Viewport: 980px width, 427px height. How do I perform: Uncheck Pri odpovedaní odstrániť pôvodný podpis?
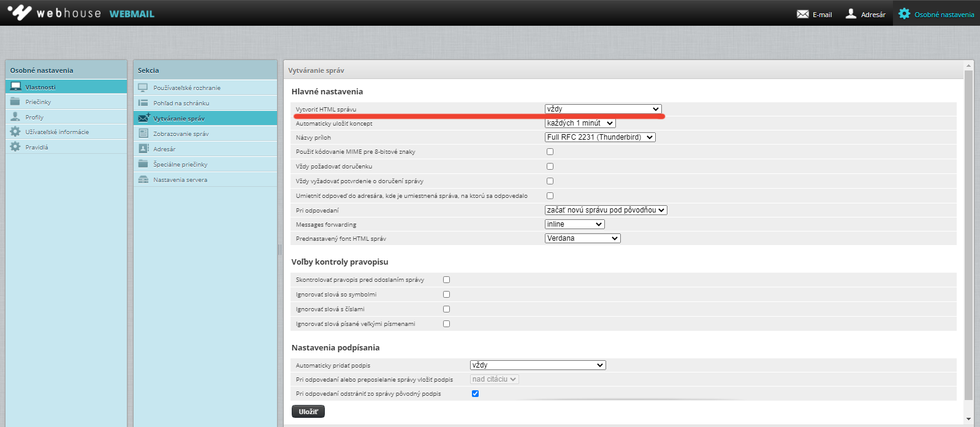click(x=475, y=393)
